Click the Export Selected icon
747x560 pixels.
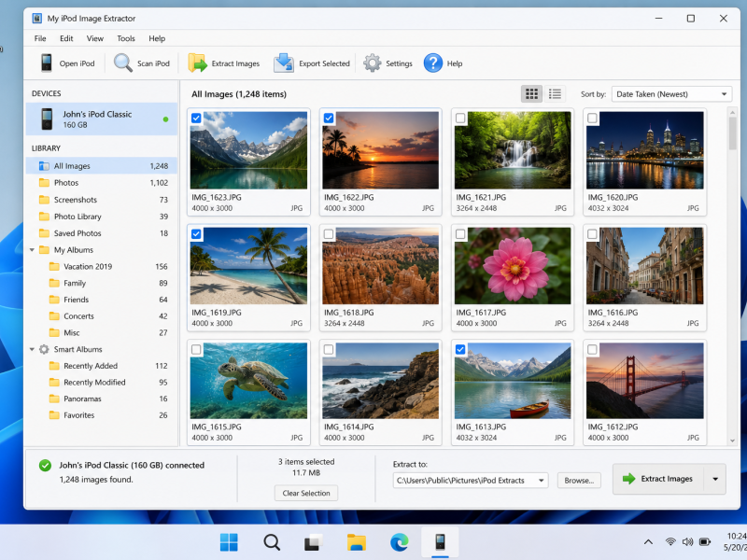point(284,63)
